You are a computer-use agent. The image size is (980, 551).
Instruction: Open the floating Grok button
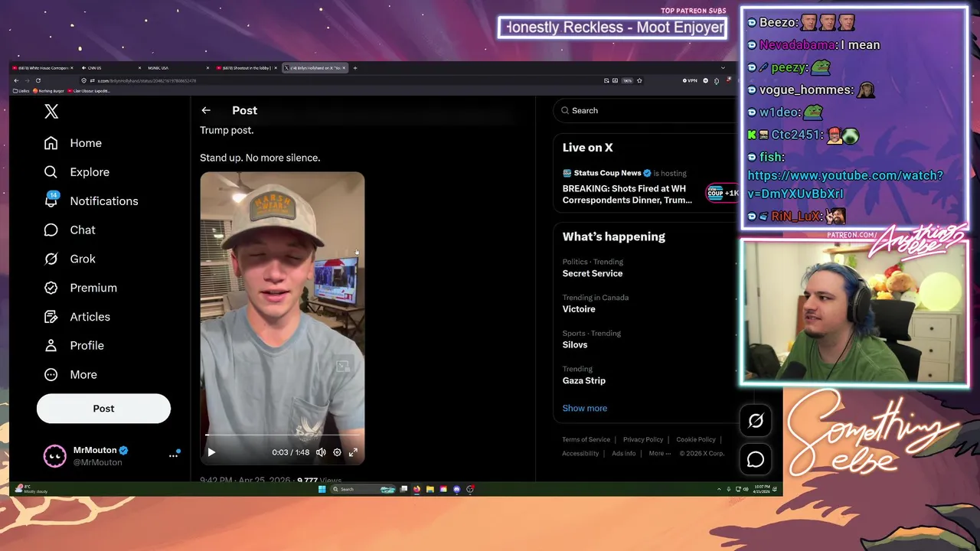[x=756, y=421]
